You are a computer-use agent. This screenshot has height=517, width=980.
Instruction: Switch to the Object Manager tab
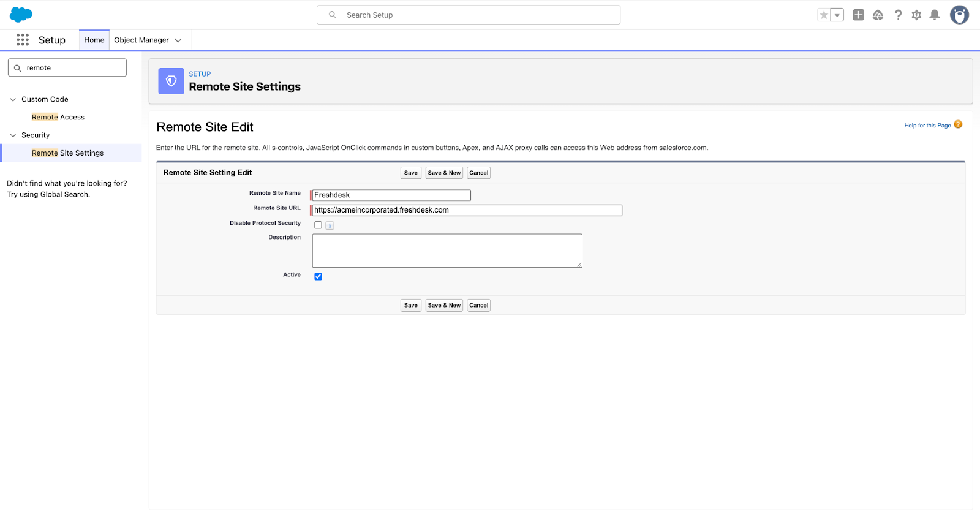coord(141,40)
